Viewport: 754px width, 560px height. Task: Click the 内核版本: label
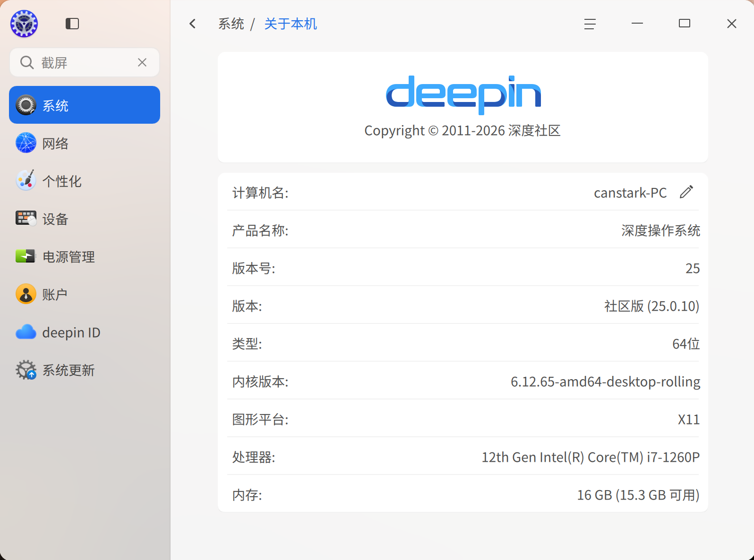(260, 382)
